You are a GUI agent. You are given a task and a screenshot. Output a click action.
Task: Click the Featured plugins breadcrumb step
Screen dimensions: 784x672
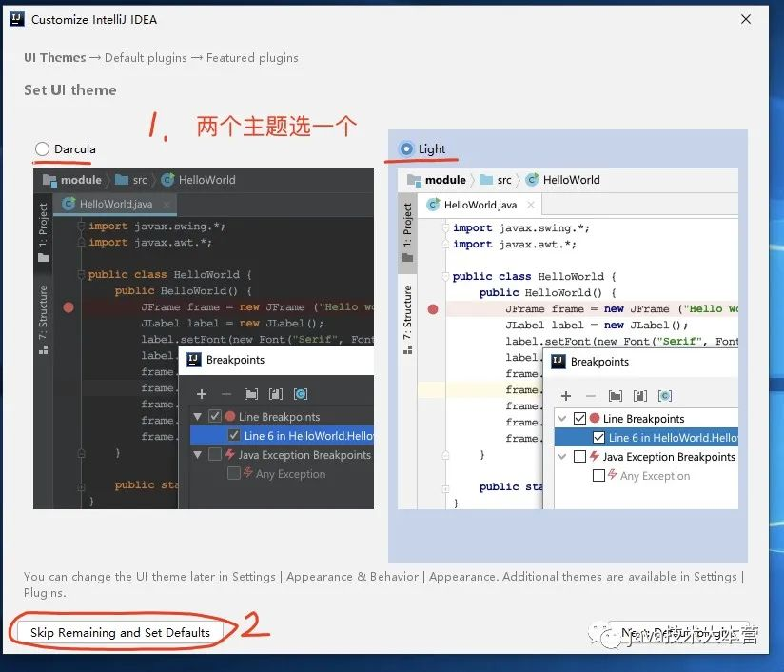[252, 57]
